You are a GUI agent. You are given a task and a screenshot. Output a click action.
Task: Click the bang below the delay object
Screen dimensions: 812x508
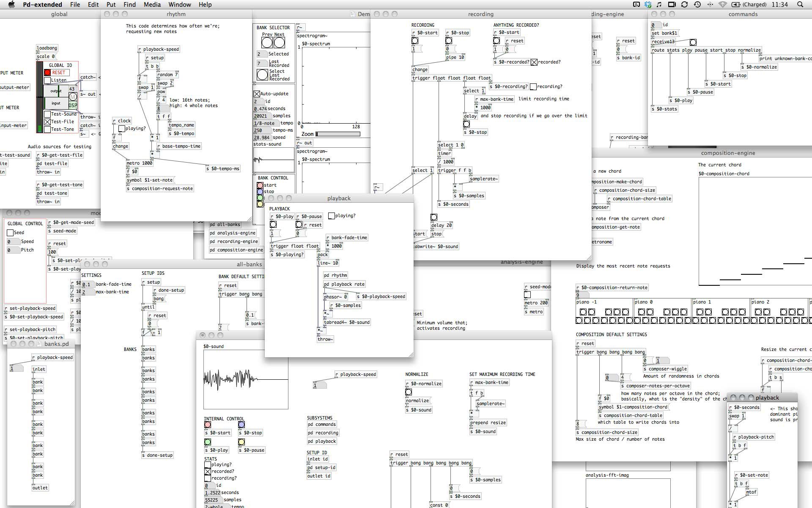pyautogui.click(x=466, y=124)
